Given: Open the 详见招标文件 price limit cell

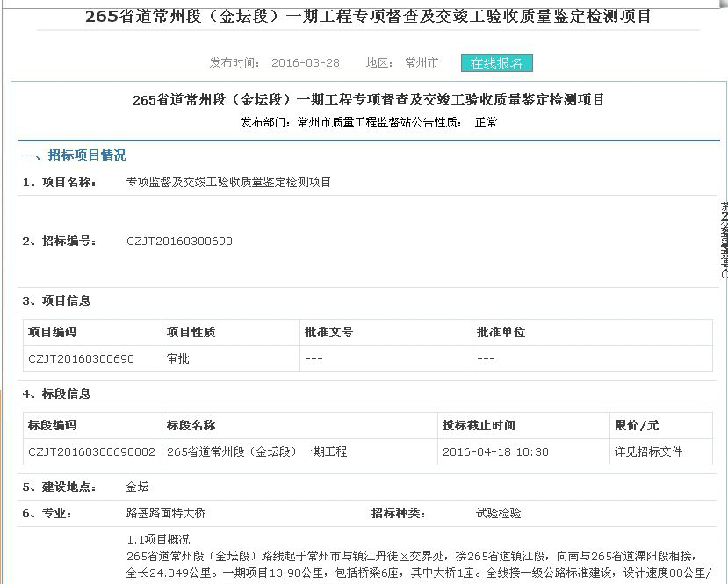Looking at the screenshot, I should [x=648, y=452].
